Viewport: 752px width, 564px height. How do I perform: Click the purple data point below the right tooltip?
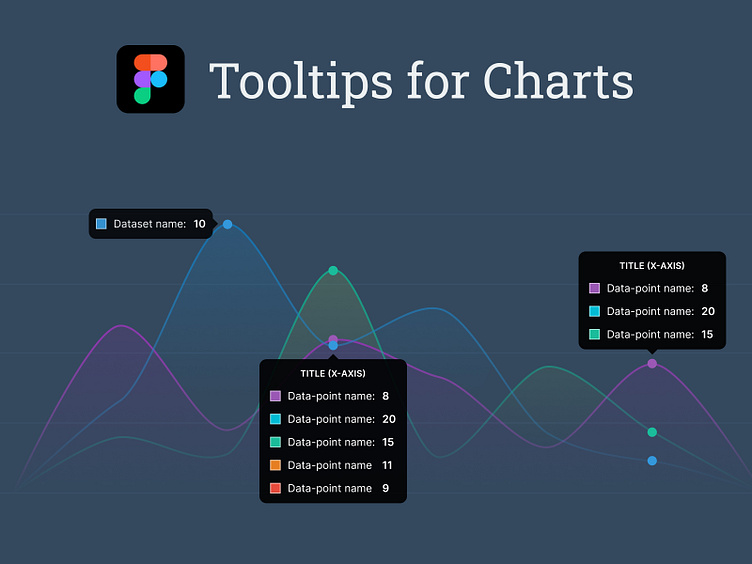652,364
